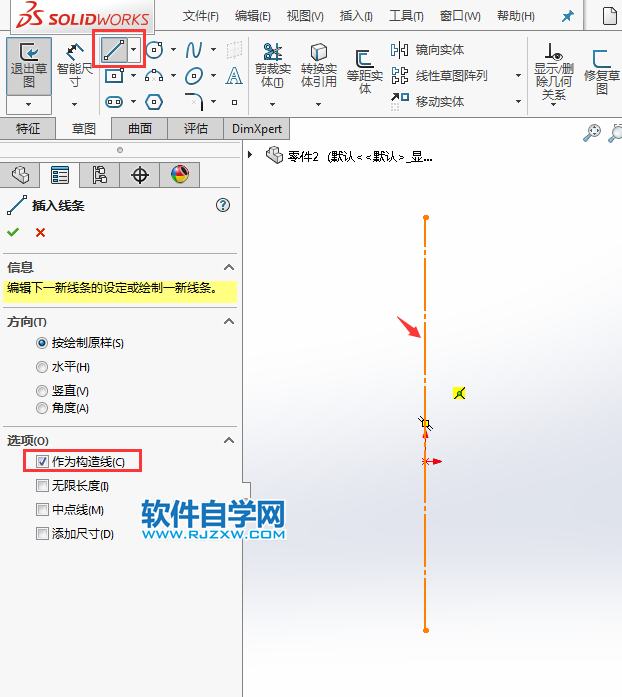Open the 插入(I) menu
622x697 pixels.
point(356,16)
